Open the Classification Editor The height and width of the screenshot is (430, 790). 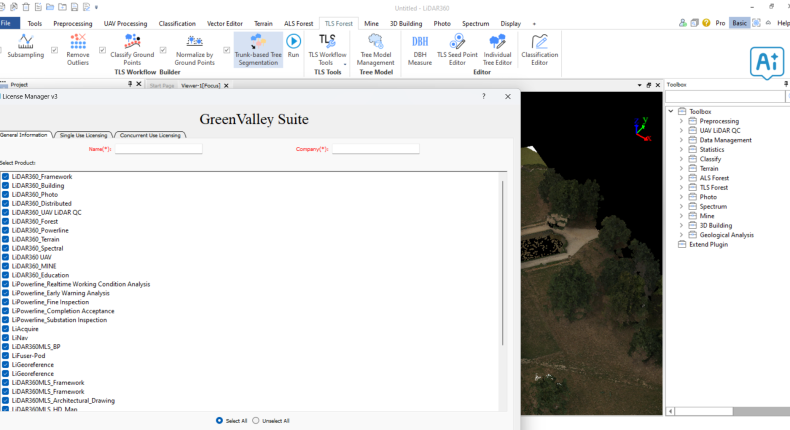tap(540, 49)
